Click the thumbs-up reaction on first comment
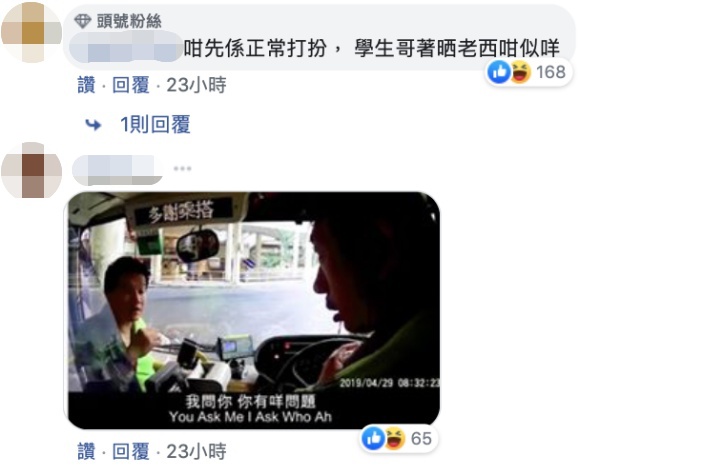The image size is (704, 476). pyautogui.click(x=499, y=72)
